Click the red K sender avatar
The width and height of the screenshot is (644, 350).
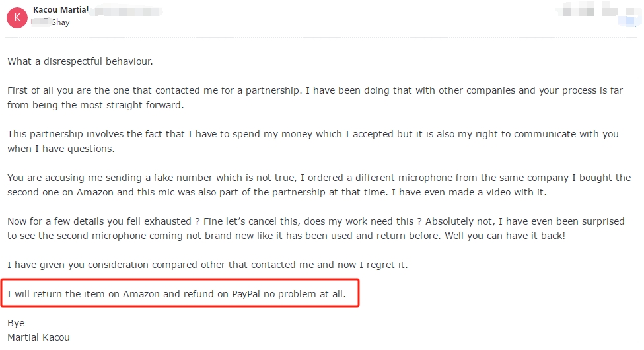(x=17, y=18)
